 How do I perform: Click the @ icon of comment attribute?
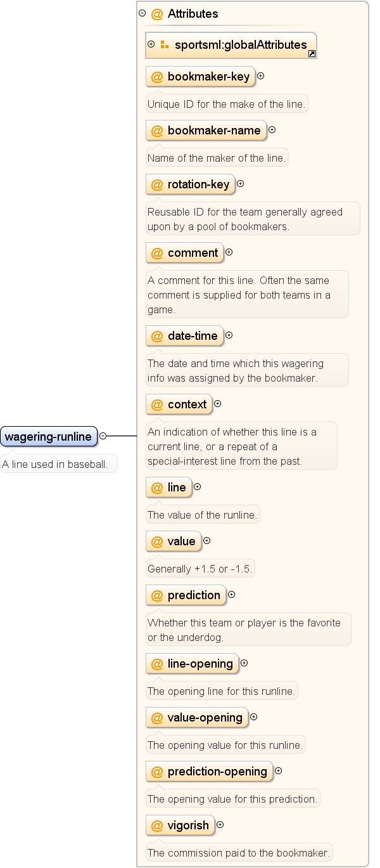point(157,253)
